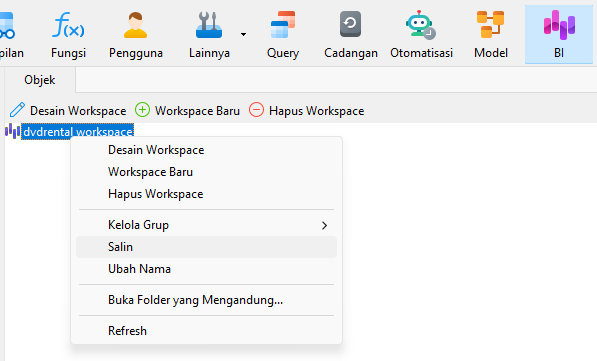Screen dimensions: 597x361
Task: Open the Kelola Grup submenu
Action: (206, 225)
